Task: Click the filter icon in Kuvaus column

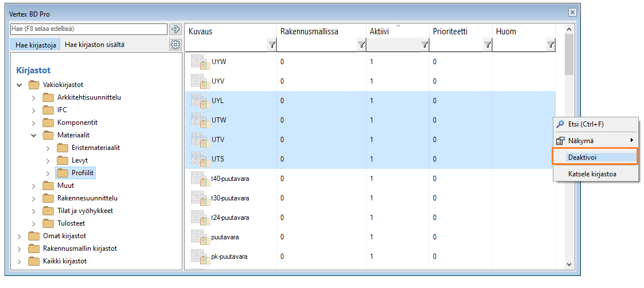Action: click(x=272, y=45)
